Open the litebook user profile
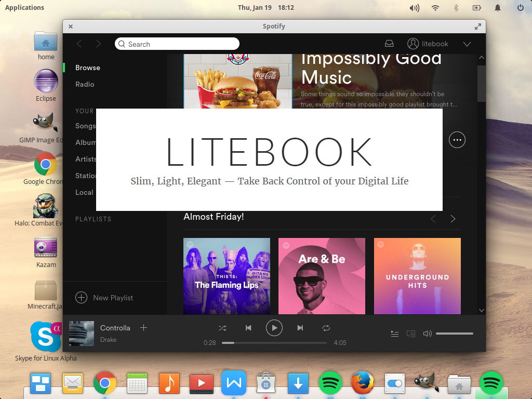The image size is (532, 399). click(428, 44)
